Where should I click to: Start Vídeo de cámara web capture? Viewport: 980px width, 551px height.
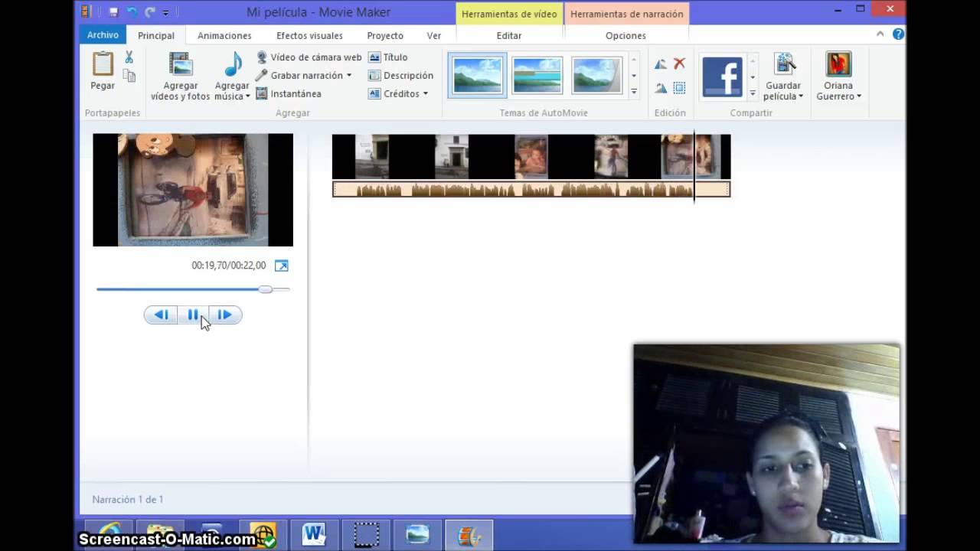click(309, 57)
